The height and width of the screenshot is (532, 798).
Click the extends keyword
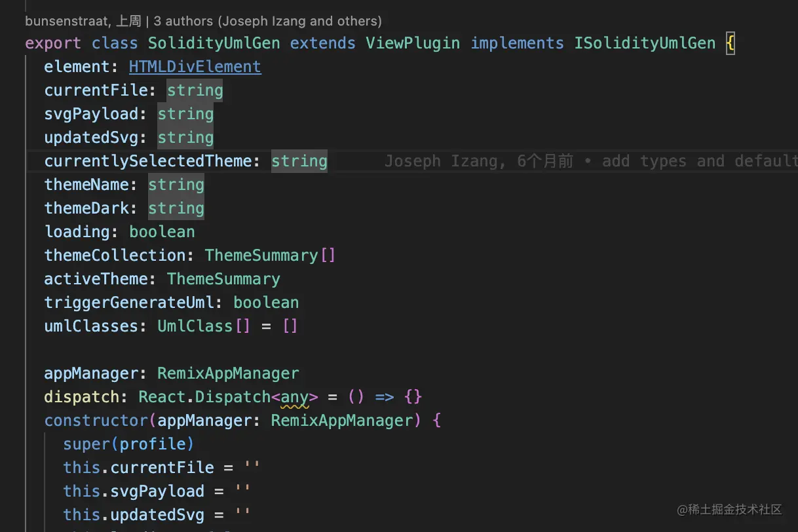coord(323,43)
